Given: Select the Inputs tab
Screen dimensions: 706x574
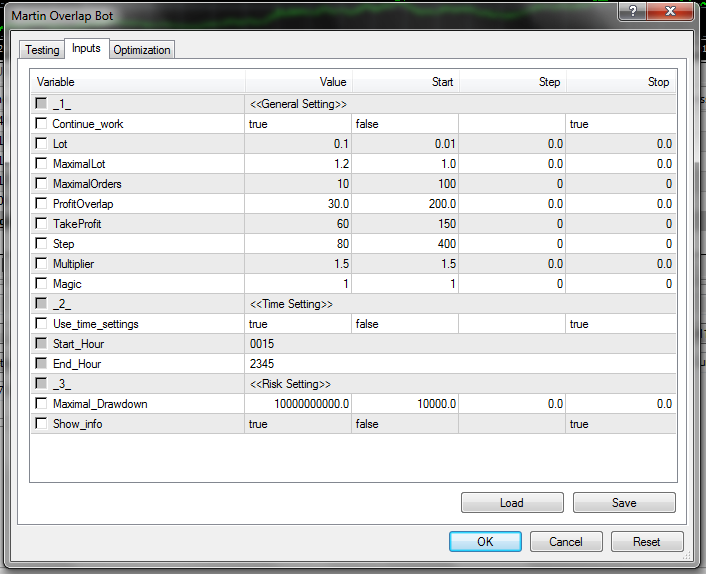Looking at the screenshot, I should click(86, 48).
